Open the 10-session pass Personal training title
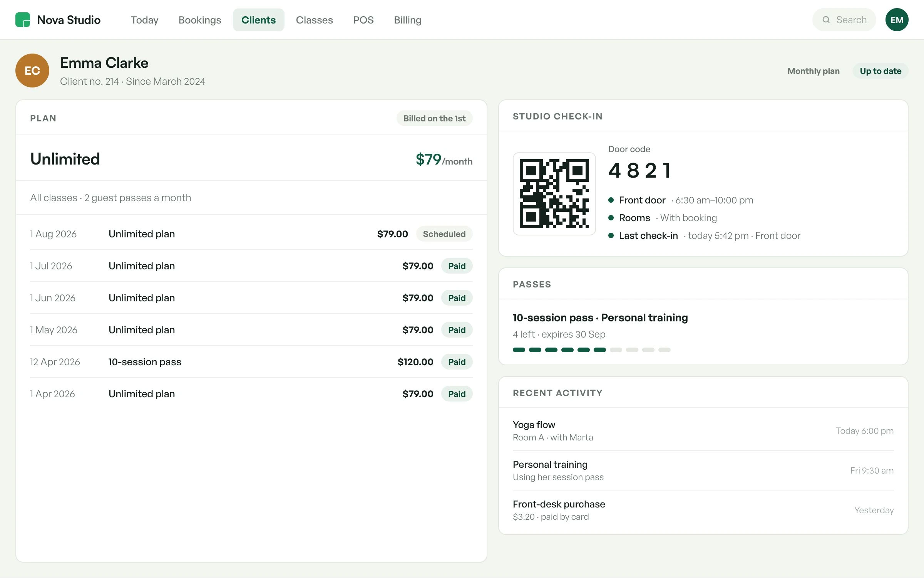 (x=600, y=318)
